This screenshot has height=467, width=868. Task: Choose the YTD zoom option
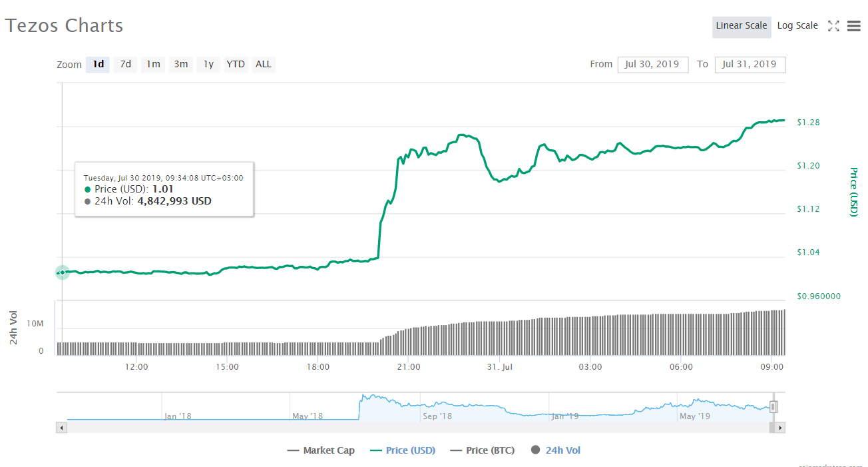(236, 65)
